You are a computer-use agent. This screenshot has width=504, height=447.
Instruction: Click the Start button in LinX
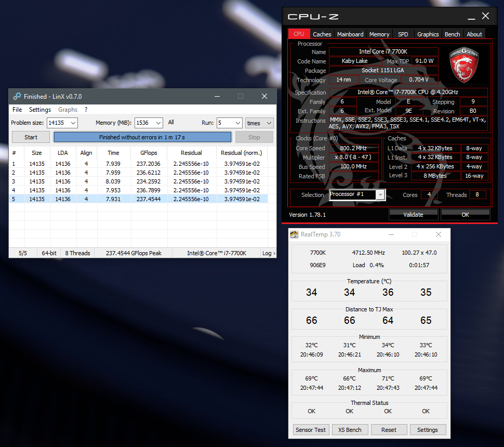point(31,137)
